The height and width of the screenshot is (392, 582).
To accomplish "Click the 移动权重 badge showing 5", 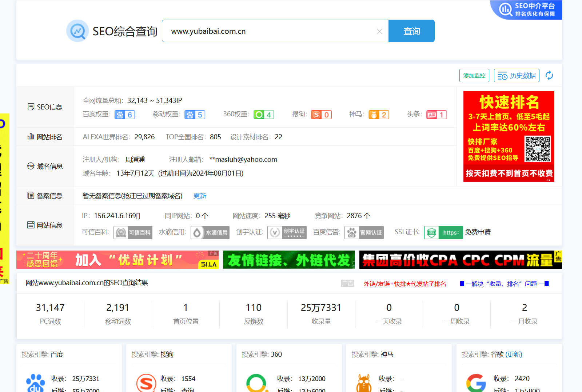I will [195, 115].
